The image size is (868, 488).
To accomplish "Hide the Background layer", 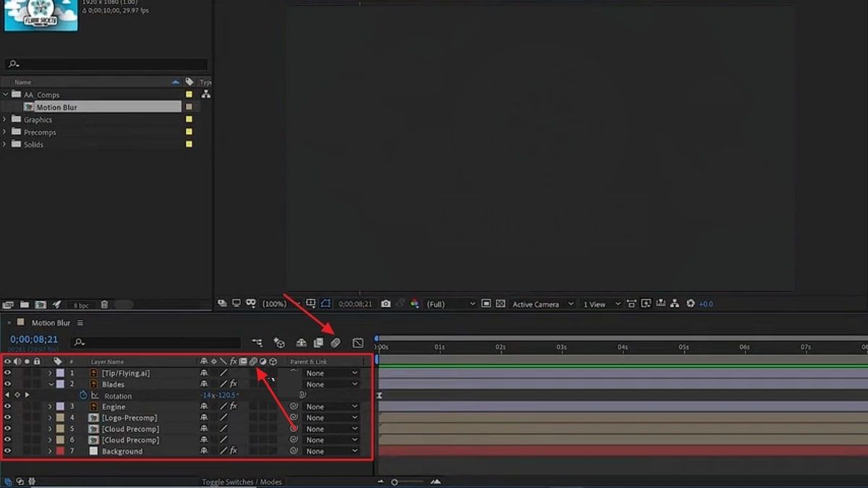I will [x=6, y=450].
